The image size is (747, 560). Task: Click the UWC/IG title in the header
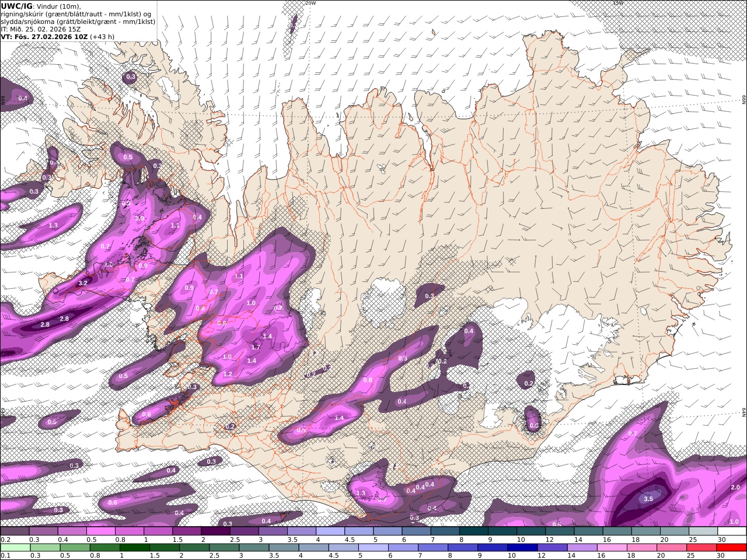click(x=16, y=6)
